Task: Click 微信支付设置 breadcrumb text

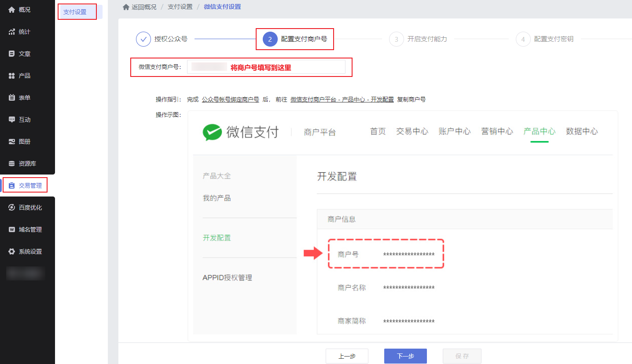Action: tap(222, 7)
